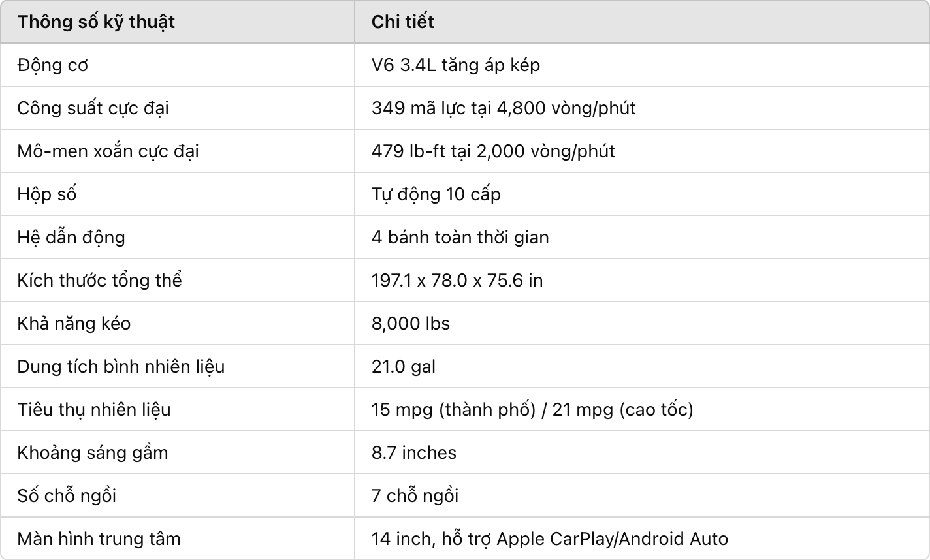Click the 'Hệ dẫn động' cell
The image size is (930, 560).
tap(71, 238)
